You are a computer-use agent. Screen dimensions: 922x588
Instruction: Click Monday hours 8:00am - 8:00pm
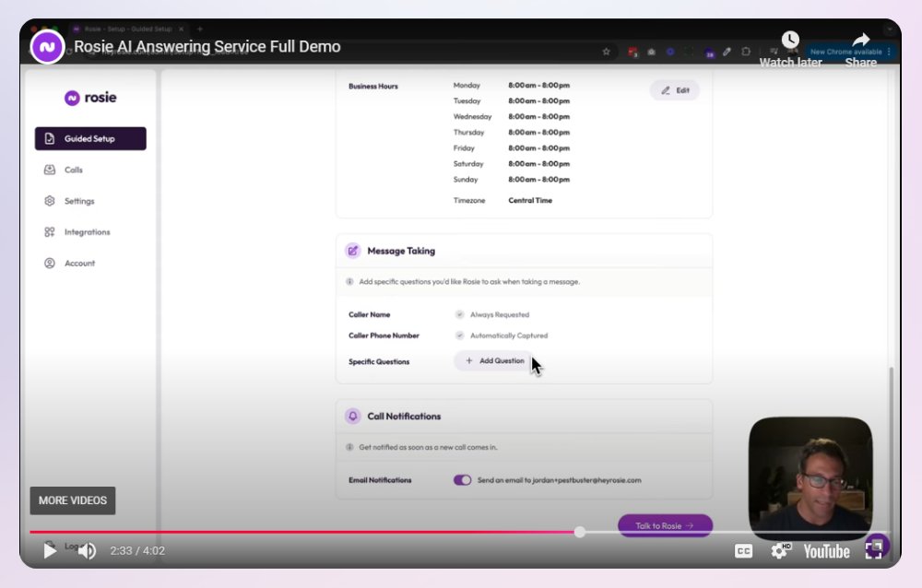(538, 86)
